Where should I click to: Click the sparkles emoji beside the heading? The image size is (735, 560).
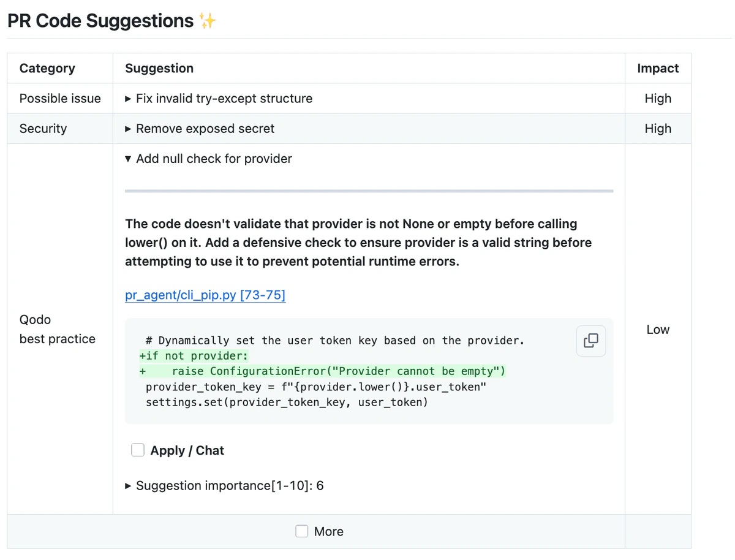(208, 21)
